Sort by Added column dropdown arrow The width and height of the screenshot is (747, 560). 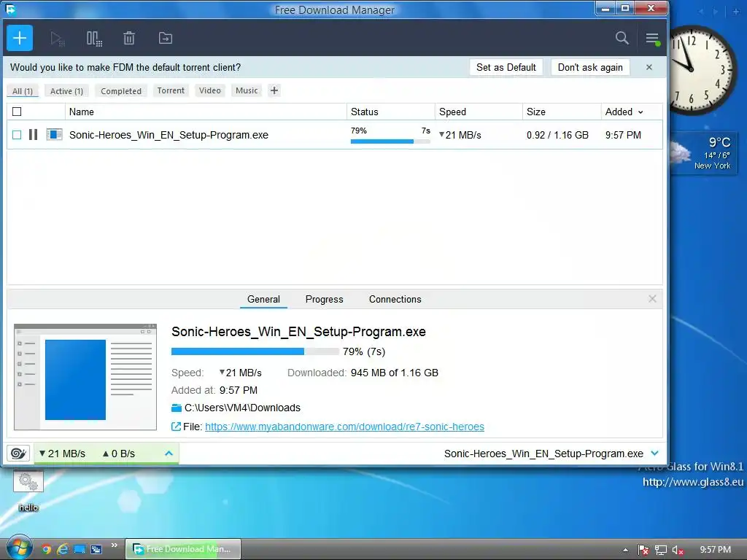point(640,112)
